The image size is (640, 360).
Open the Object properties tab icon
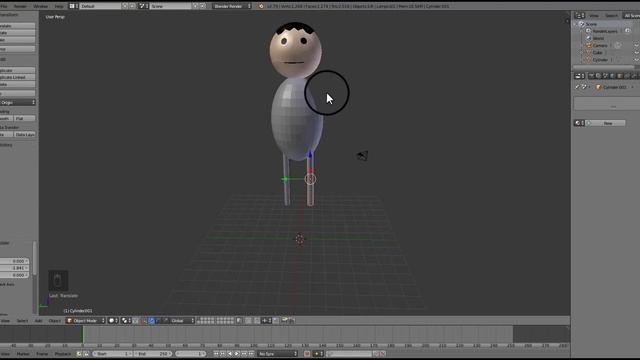(620, 76)
